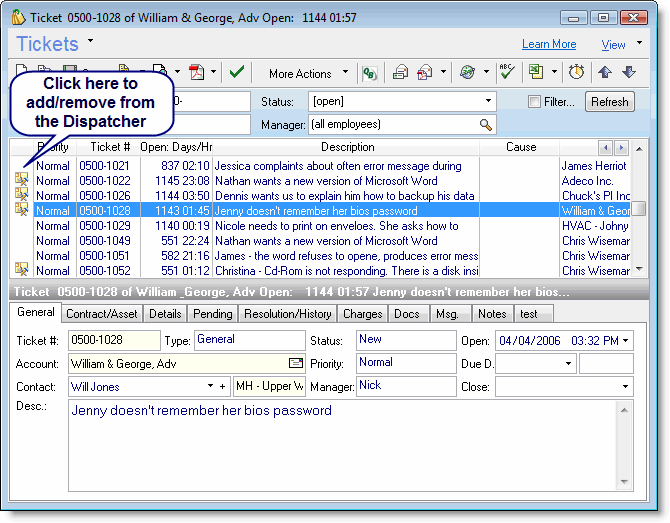Follow the Learn More link
670x523 pixels.
pos(548,44)
